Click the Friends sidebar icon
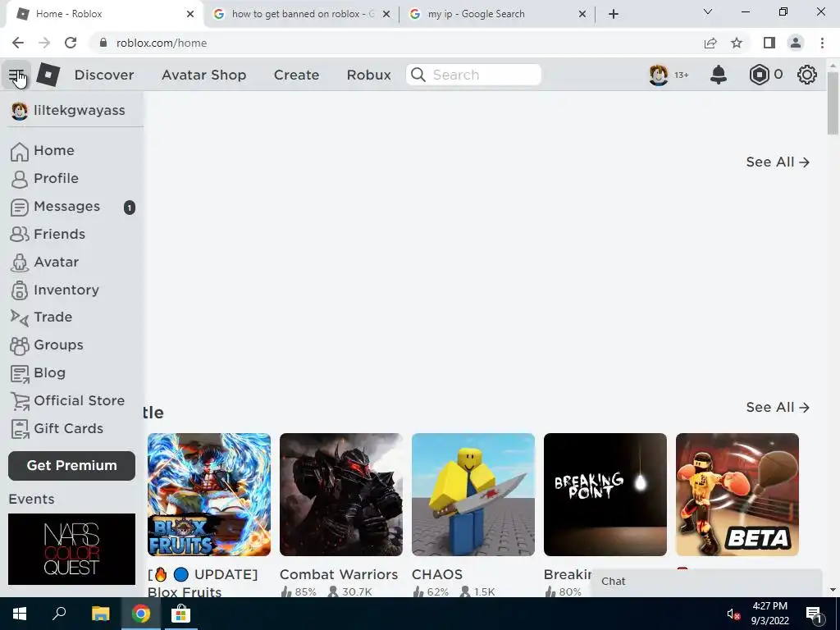This screenshot has width=840, height=630. click(20, 234)
